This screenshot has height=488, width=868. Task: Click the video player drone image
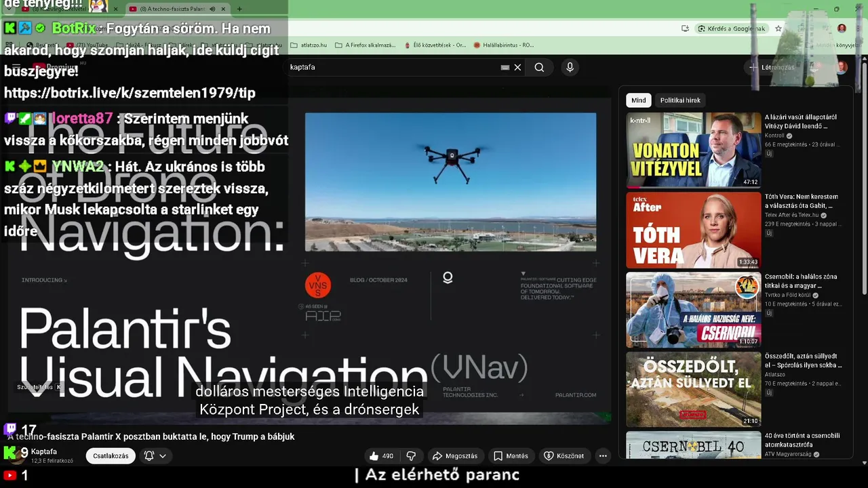[450, 182]
